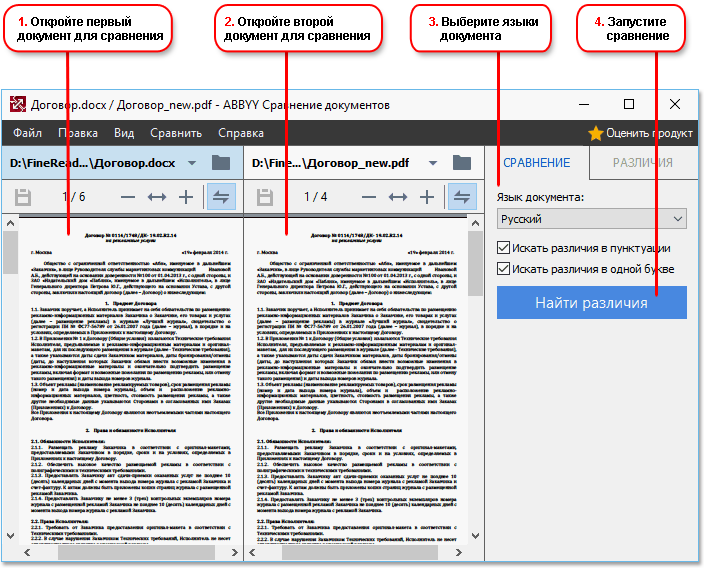The image size is (710, 575).
Task: Zoom out minus icon in left pane
Action: tap(128, 197)
